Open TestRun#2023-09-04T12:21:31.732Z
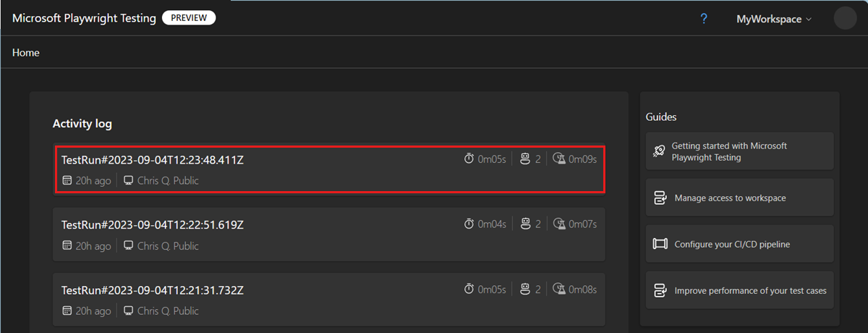This screenshot has width=868, height=333. click(153, 290)
